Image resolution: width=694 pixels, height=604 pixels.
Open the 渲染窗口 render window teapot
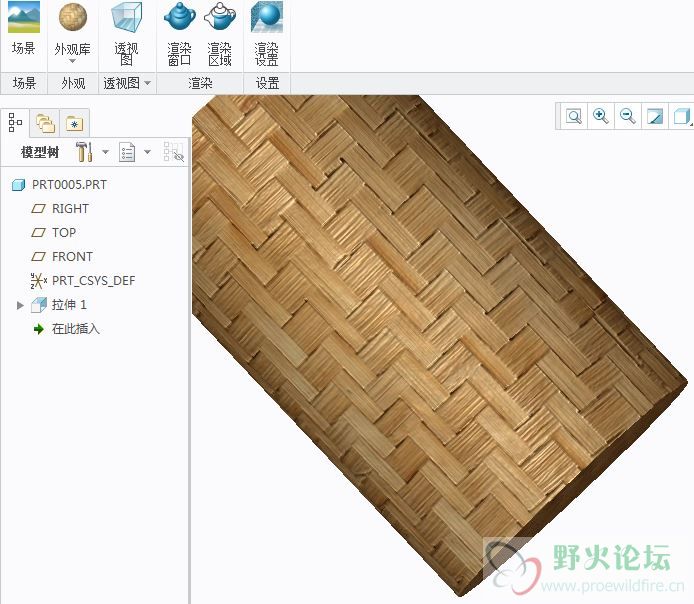pyautogui.click(x=179, y=17)
